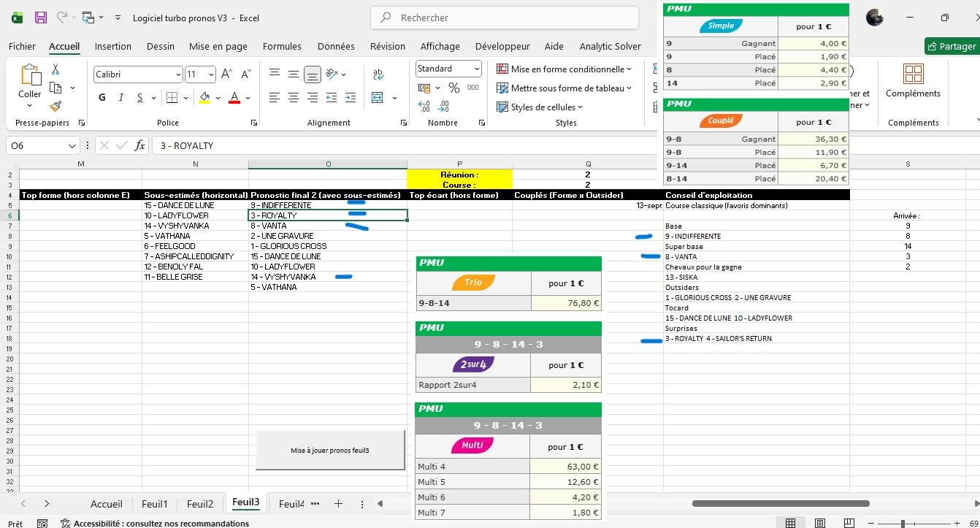Click the Copy icon in Presse-papiers

click(x=55, y=88)
